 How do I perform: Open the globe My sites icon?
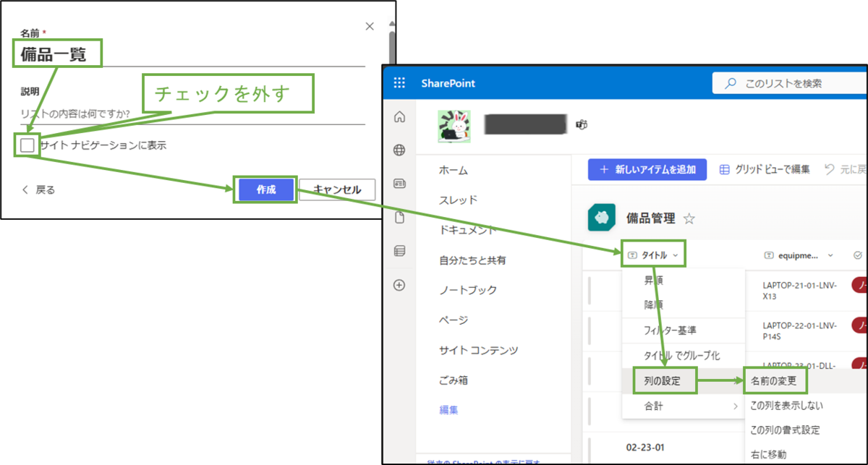[399, 150]
